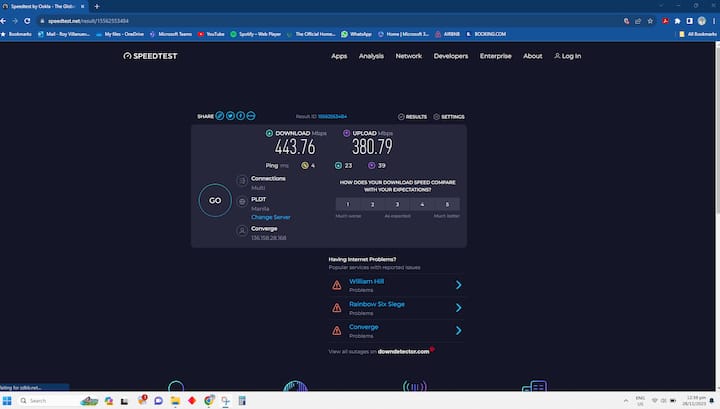The width and height of the screenshot is (720, 409).
Task: Open the Extensions puzzle icon
Action: pyautogui.click(x=677, y=21)
